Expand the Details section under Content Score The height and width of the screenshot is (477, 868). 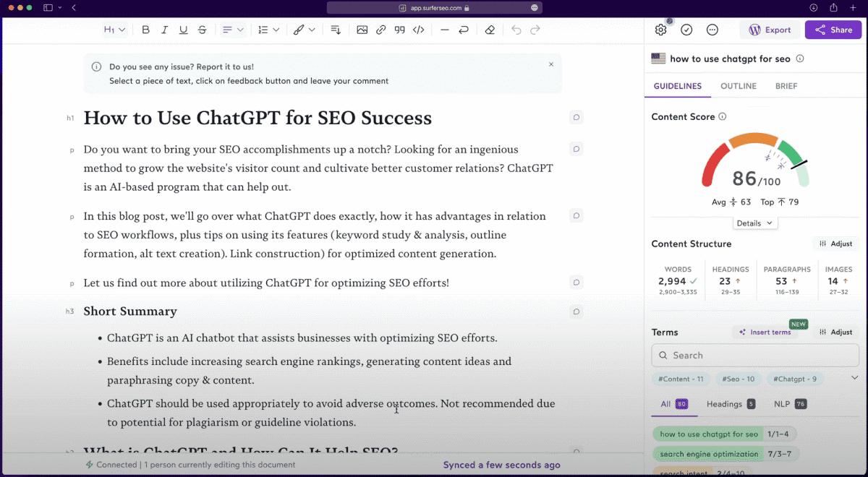(754, 223)
